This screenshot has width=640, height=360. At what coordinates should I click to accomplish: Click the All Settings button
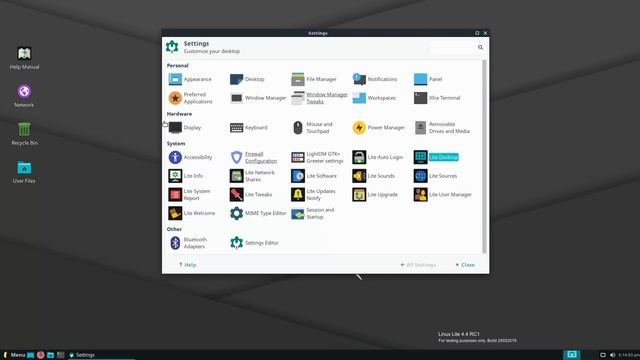coord(418,265)
